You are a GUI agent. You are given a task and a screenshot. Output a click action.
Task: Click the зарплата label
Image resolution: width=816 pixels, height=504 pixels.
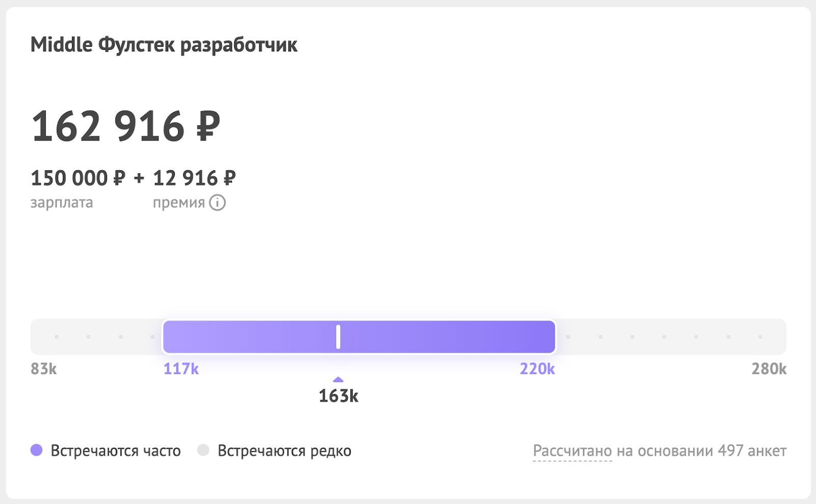(x=62, y=202)
